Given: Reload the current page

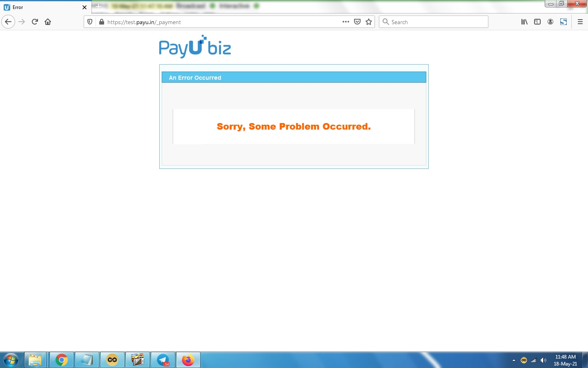Looking at the screenshot, I should tap(35, 22).
